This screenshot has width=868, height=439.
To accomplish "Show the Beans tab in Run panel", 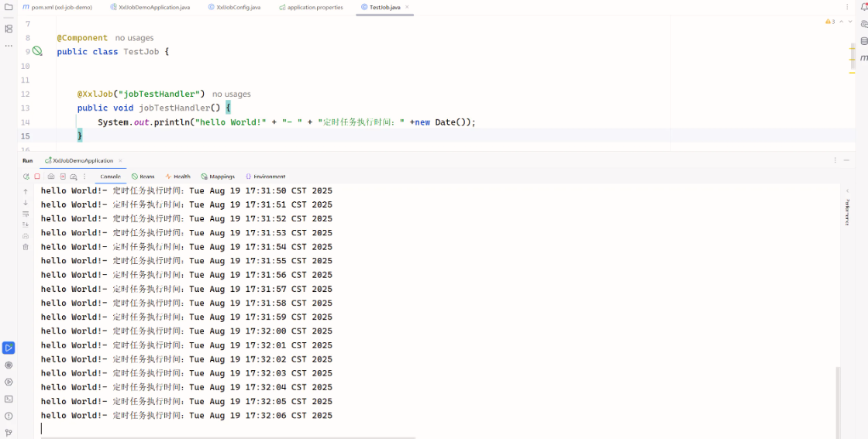I will pos(143,177).
